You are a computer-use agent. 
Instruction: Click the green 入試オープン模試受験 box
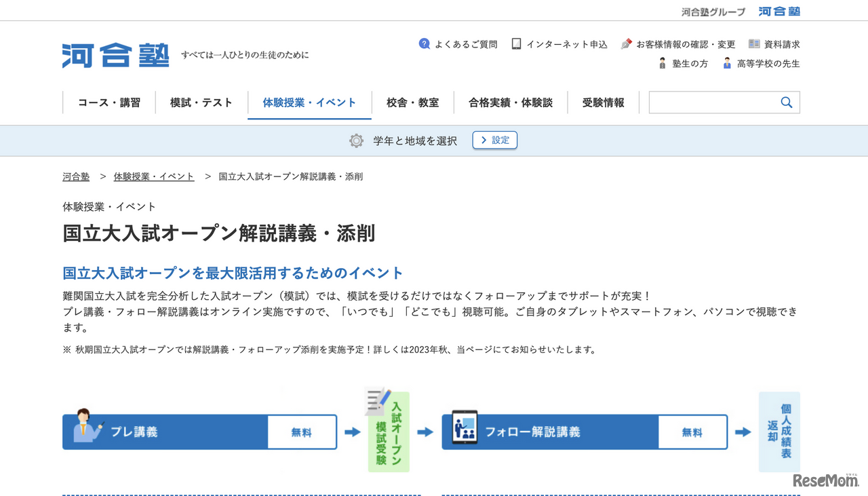(389, 432)
